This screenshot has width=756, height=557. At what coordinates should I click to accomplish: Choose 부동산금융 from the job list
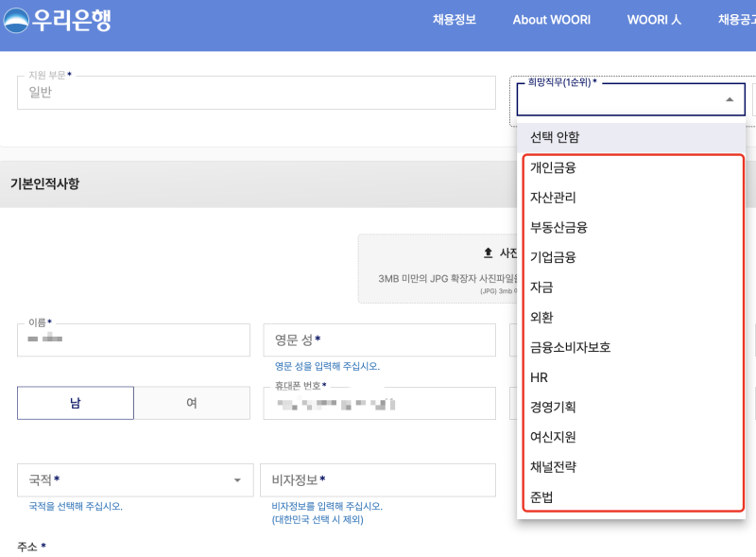pyautogui.click(x=632, y=227)
